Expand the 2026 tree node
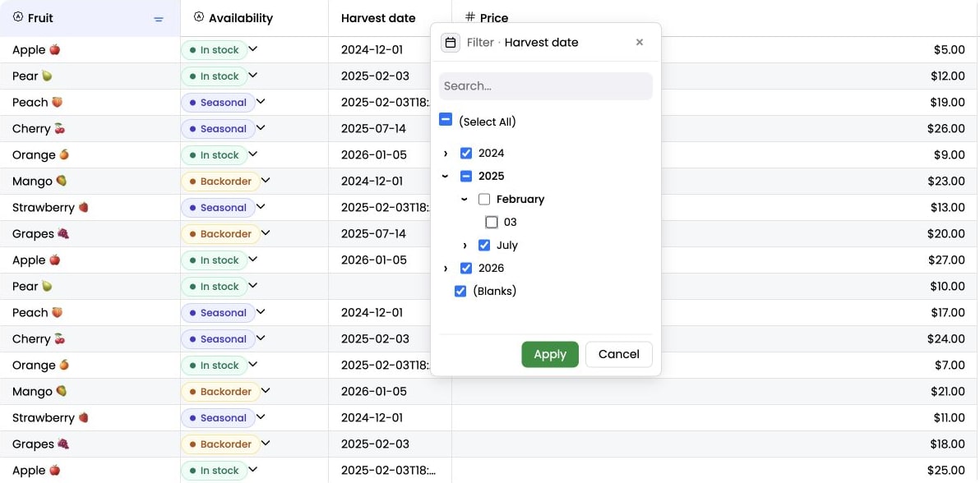Viewport: 980px width, 483px height. click(x=446, y=269)
